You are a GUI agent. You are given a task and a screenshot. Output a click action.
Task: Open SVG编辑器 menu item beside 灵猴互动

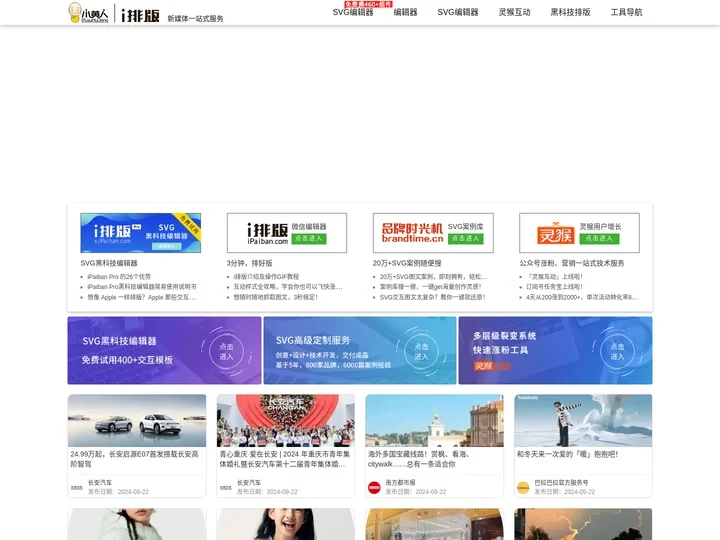click(458, 12)
